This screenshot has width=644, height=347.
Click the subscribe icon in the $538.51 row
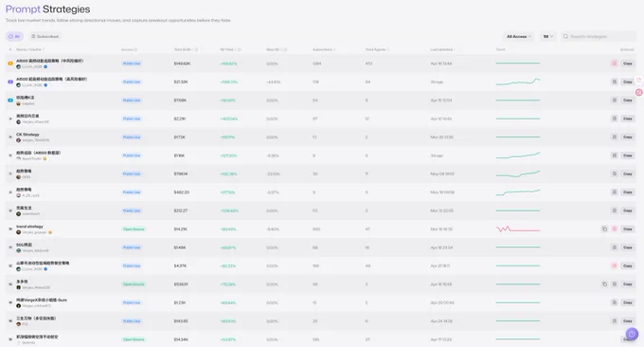click(615, 284)
